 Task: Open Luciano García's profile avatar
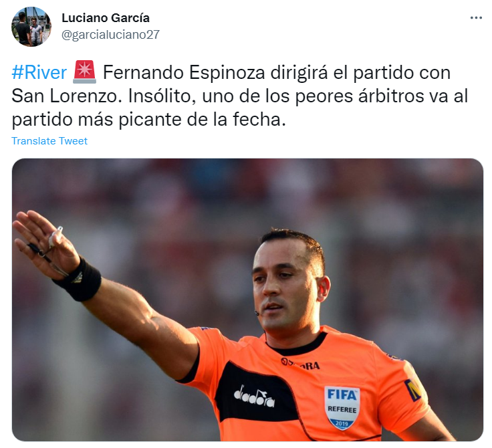(x=31, y=27)
